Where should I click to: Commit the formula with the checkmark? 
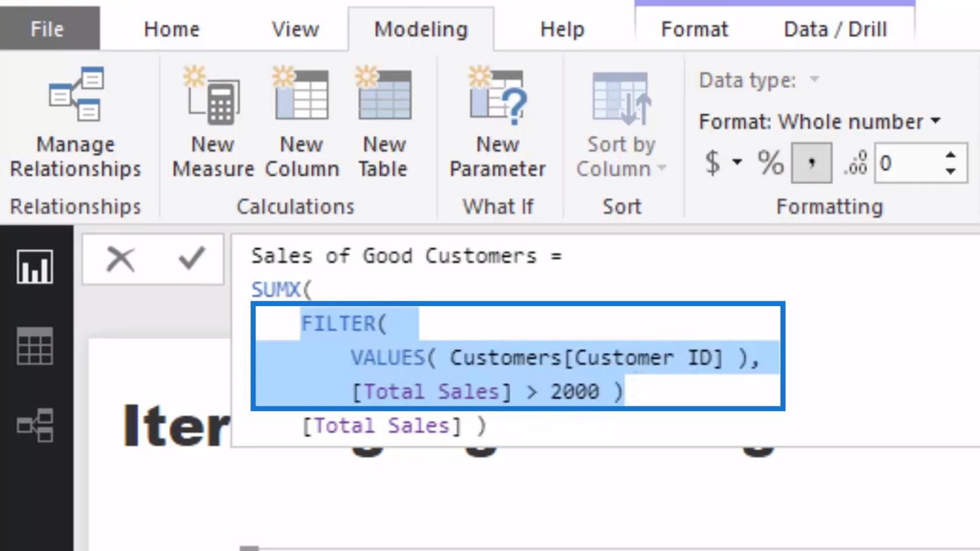(x=191, y=259)
